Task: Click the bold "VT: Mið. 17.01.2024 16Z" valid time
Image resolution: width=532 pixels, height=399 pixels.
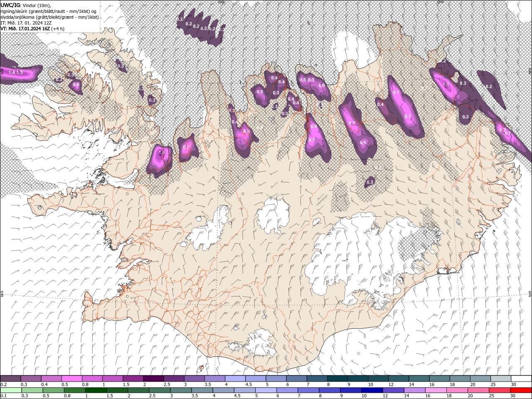Action: (26, 29)
